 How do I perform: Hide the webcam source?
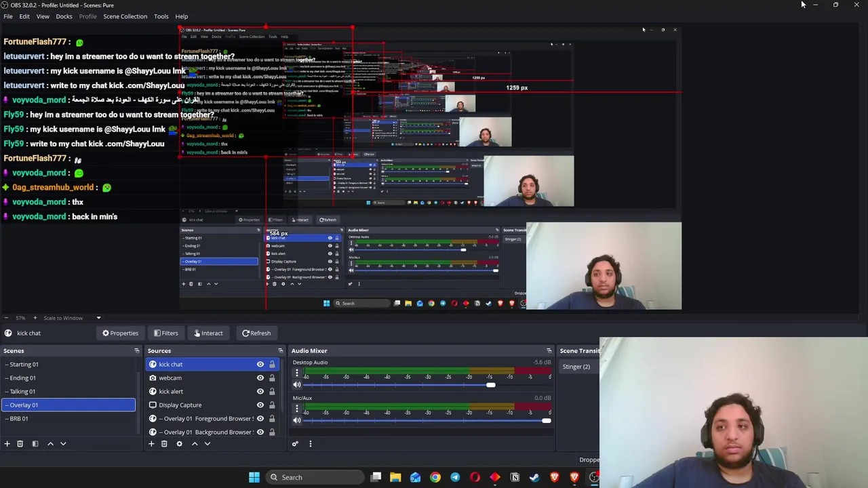(260, 378)
